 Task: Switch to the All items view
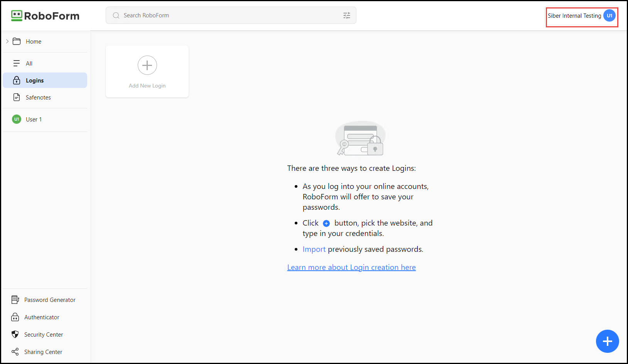point(29,63)
